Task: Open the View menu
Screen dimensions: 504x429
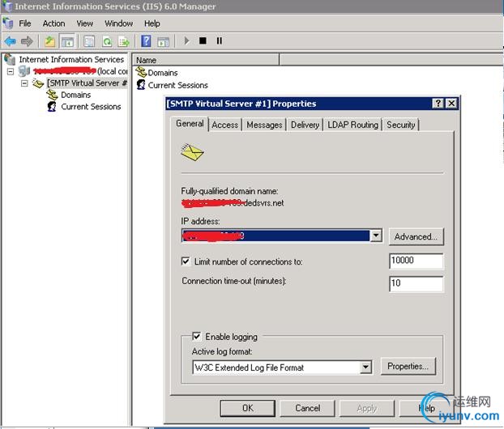Action: pyautogui.click(x=84, y=23)
